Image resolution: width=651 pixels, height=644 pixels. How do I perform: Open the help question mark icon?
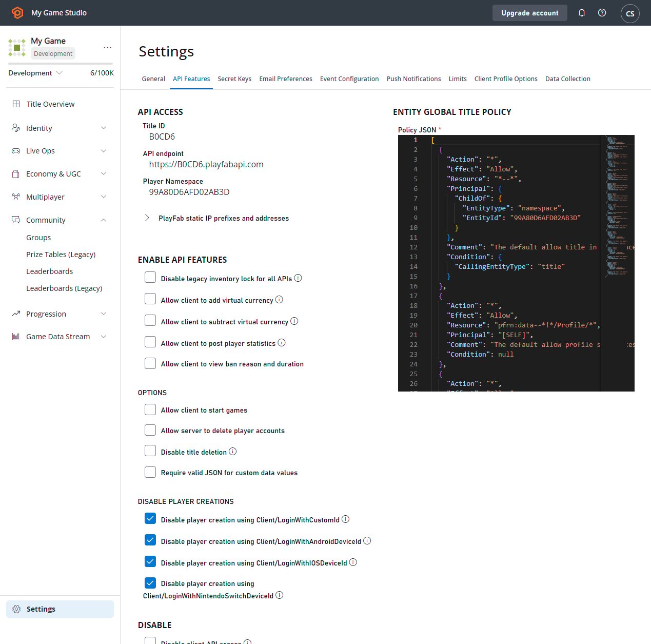[602, 13]
